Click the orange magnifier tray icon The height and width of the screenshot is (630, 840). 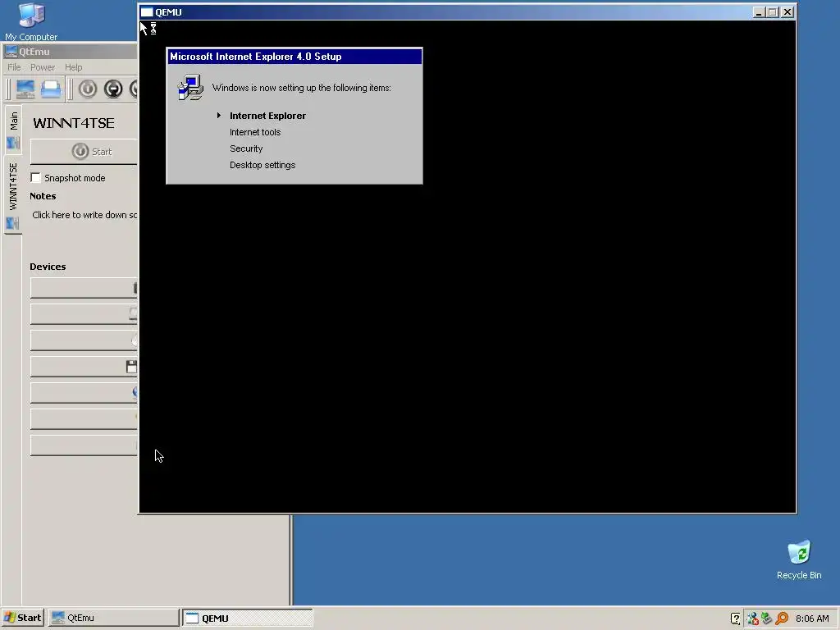coord(782,619)
